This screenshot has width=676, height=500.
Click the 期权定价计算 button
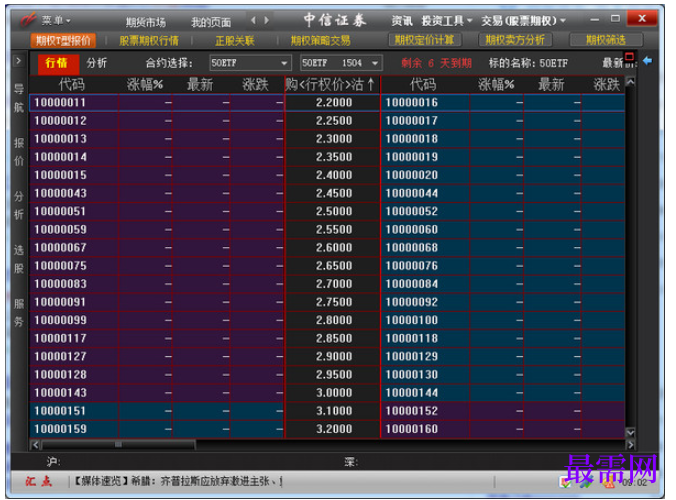(425, 40)
